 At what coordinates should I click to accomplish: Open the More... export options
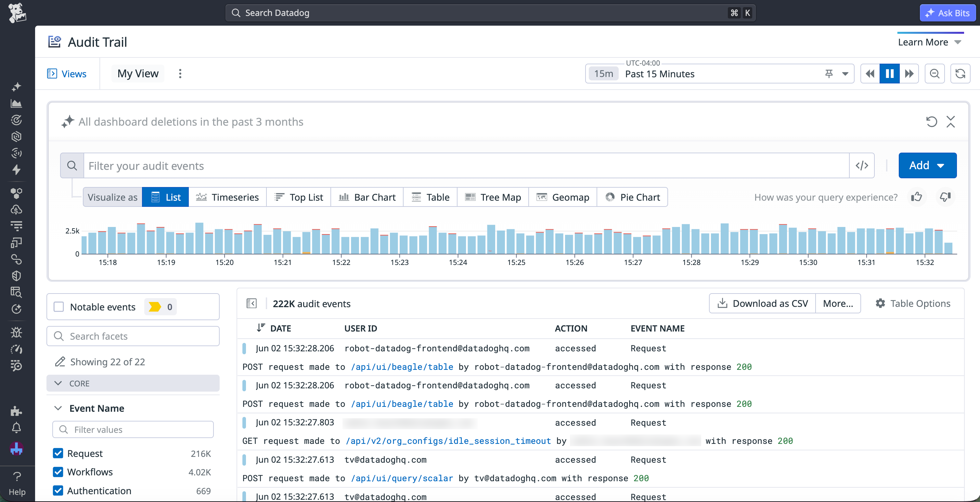pyautogui.click(x=838, y=304)
